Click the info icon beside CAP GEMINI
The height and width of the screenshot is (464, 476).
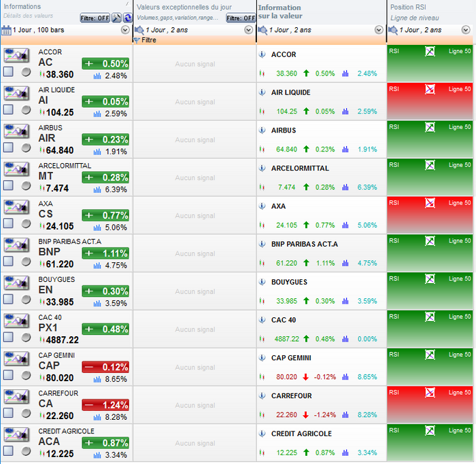(262, 358)
